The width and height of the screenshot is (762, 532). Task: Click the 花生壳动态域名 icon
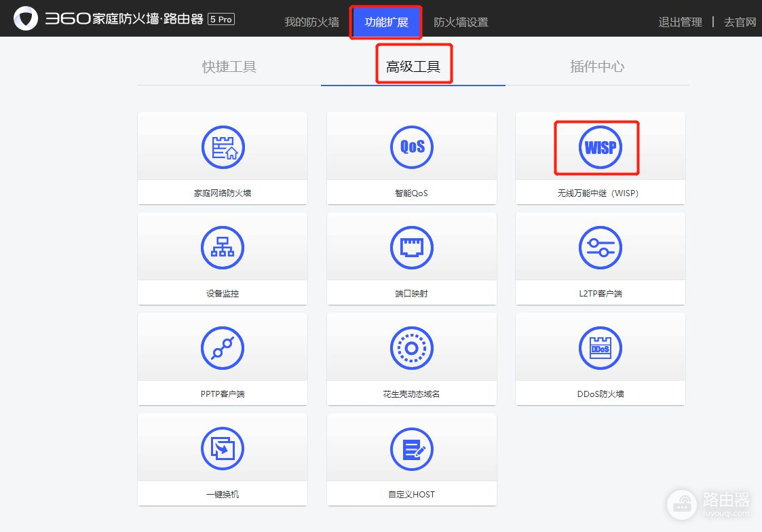coord(411,348)
